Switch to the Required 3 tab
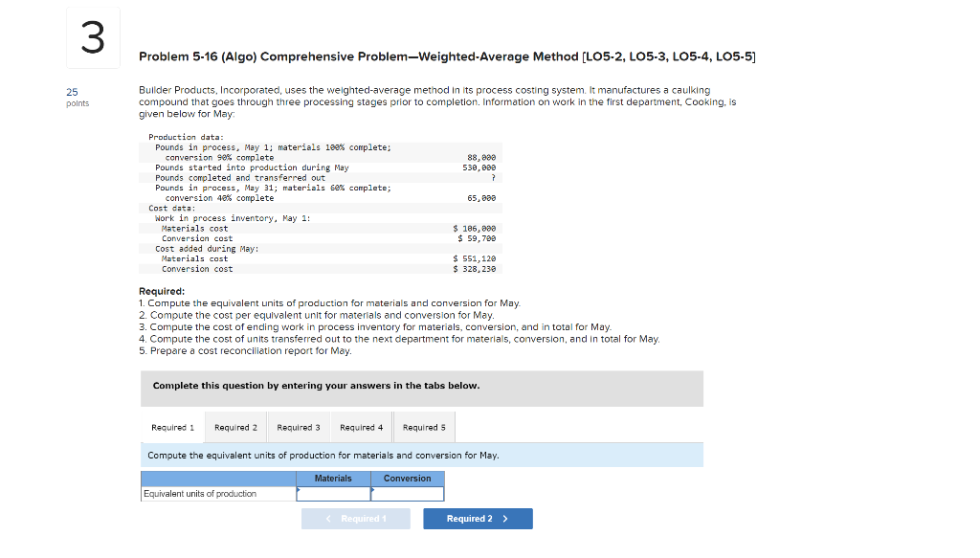The height and width of the screenshot is (558, 980). pyautogui.click(x=299, y=427)
